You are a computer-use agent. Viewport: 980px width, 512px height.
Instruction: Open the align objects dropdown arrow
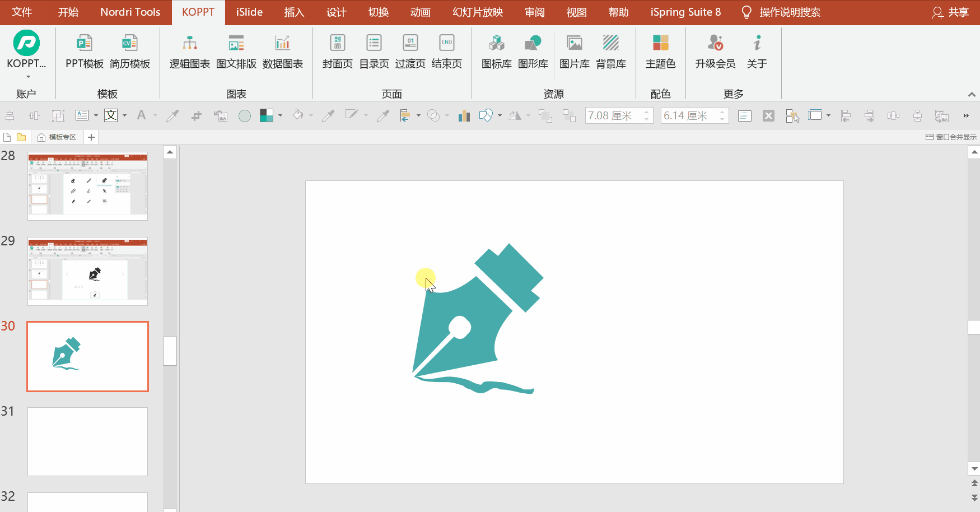coord(418,116)
